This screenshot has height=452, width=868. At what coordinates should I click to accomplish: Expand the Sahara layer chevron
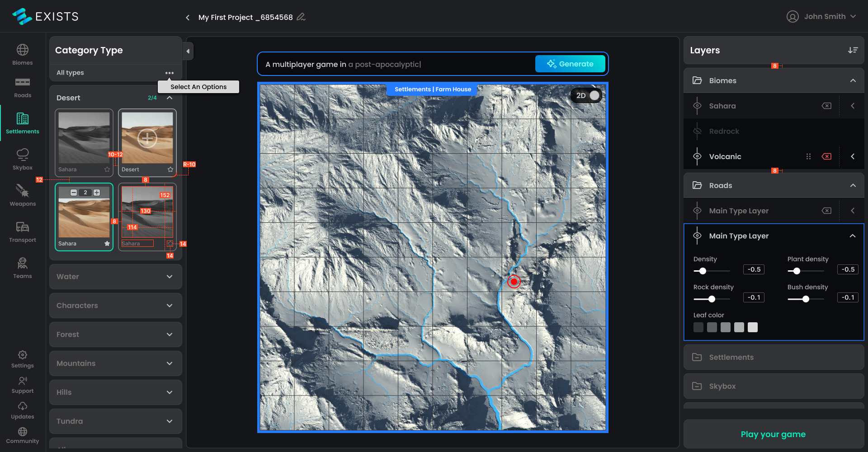click(853, 106)
